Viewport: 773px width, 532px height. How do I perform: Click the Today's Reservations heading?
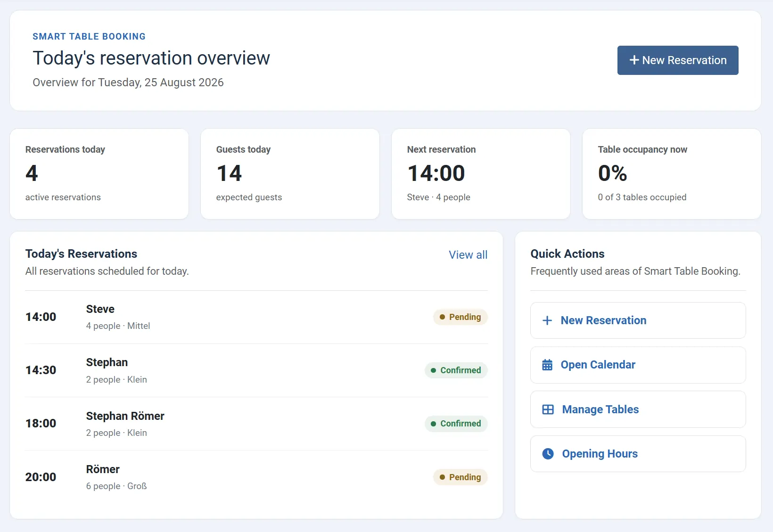pyautogui.click(x=82, y=254)
